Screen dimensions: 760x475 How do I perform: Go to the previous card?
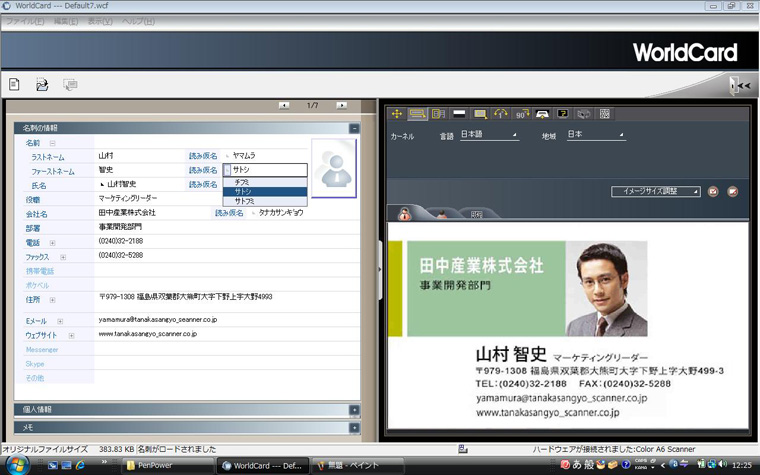point(284,105)
